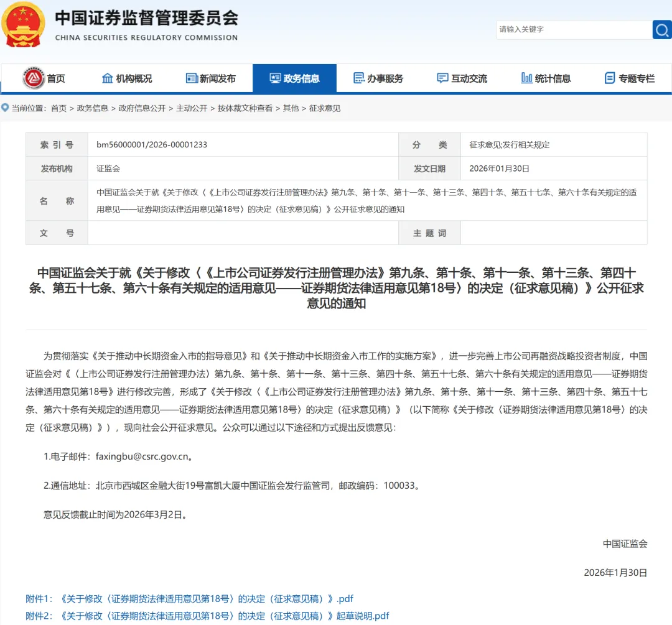Viewport: 672px width, 625px height.
Task: Click the 发文日期 table label
Action: 429,169
